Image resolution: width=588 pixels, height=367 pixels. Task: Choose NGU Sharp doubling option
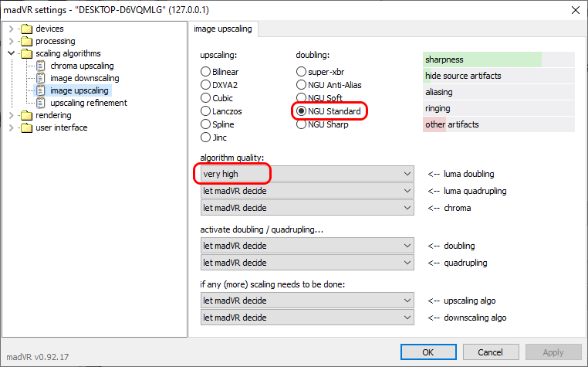[x=301, y=124]
